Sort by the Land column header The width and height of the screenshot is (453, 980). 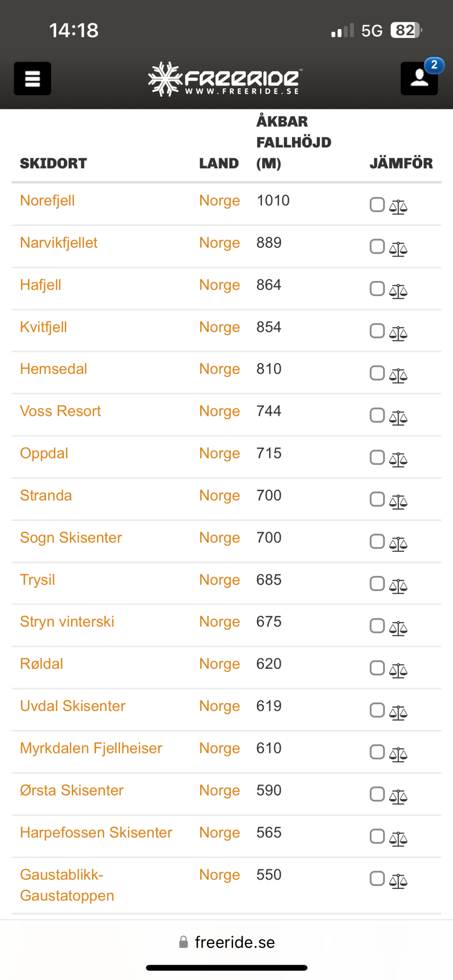[x=219, y=163]
